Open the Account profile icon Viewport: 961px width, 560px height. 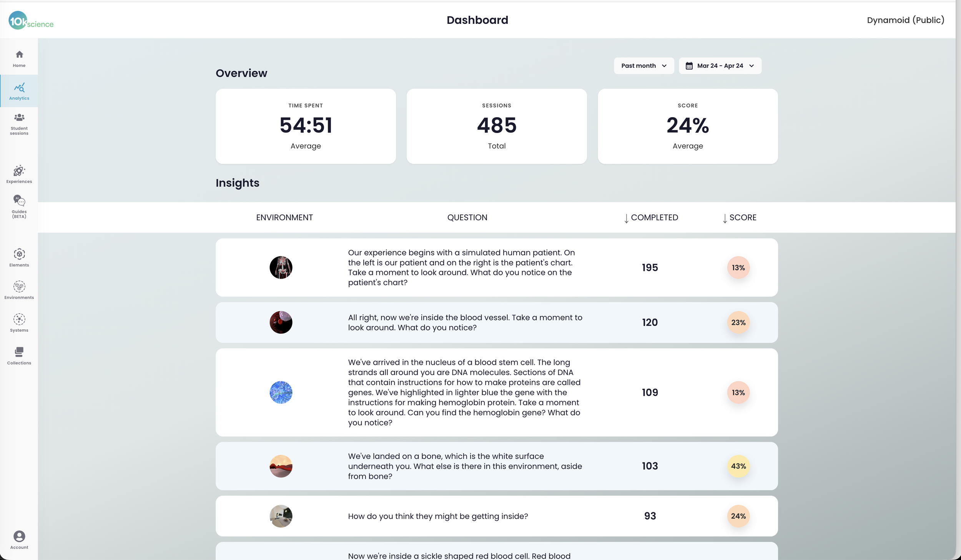[19, 540]
